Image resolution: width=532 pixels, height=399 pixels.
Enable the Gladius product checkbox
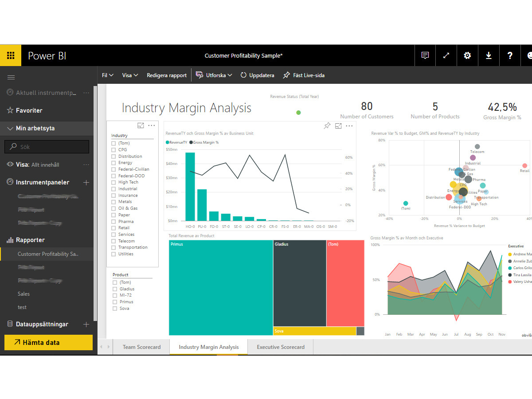pyautogui.click(x=115, y=289)
